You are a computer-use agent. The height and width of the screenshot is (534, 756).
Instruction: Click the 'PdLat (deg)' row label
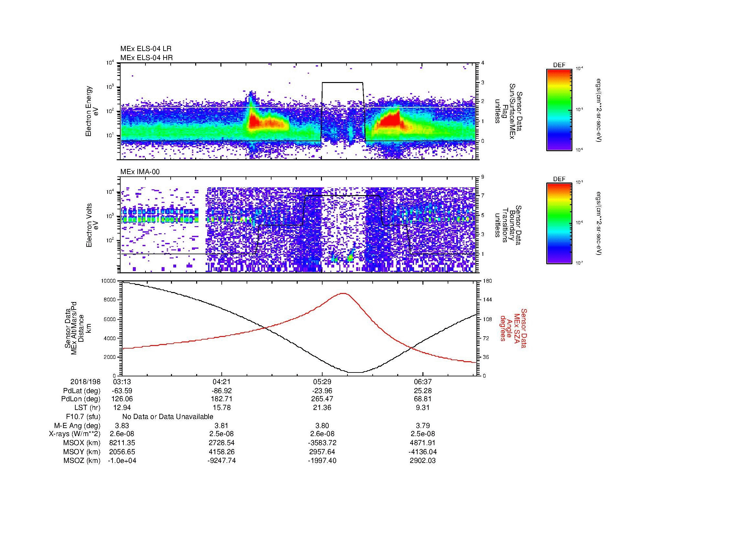[x=82, y=391]
